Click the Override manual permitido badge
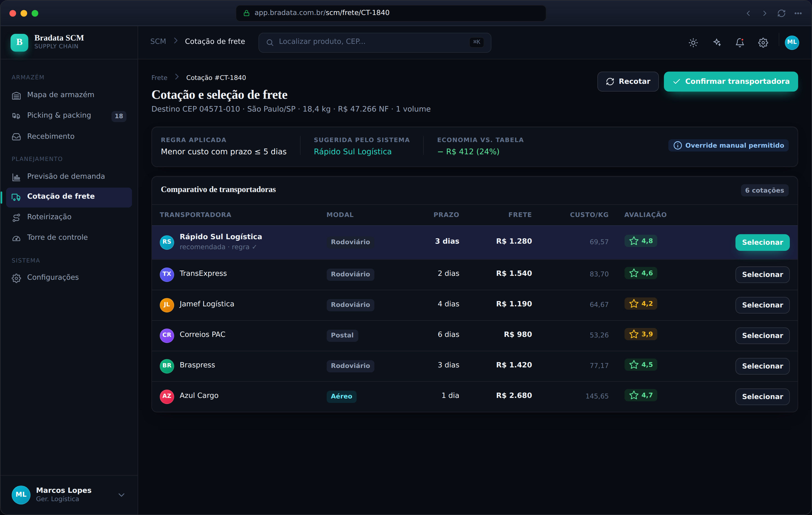Image resolution: width=812 pixels, height=515 pixels. pyautogui.click(x=728, y=145)
